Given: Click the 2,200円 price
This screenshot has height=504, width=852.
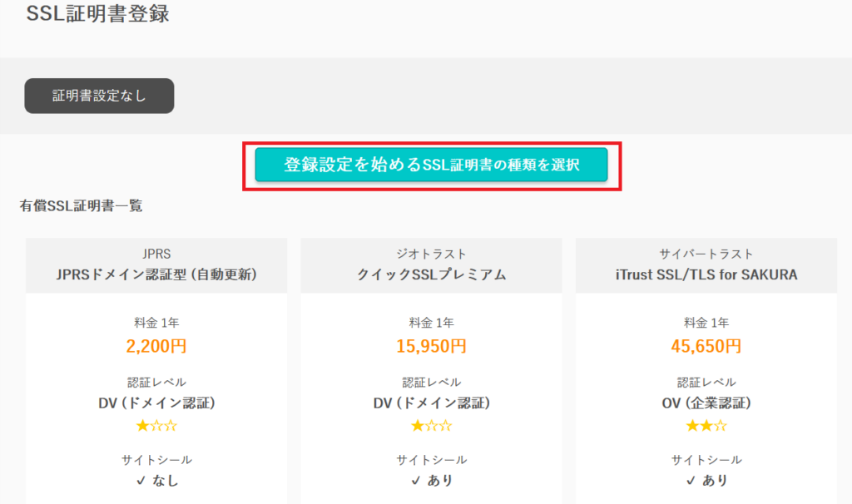Looking at the screenshot, I should click(x=156, y=345).
